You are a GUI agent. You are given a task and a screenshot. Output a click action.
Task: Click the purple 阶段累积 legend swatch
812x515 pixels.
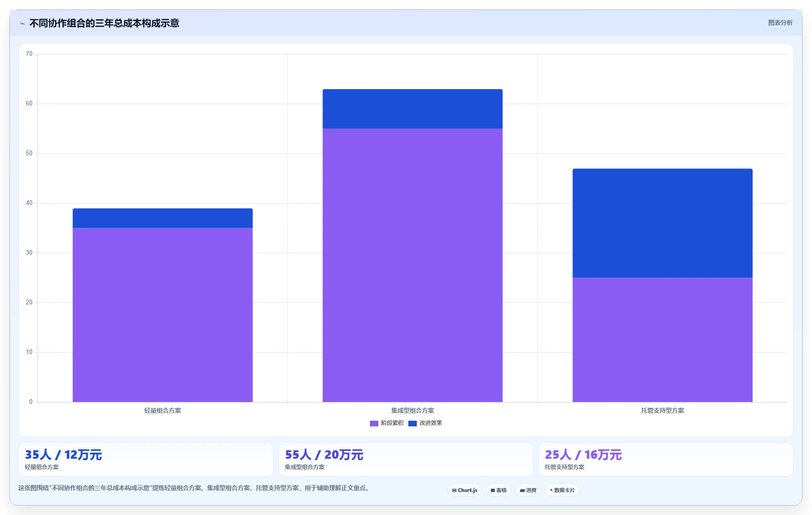pos(374,423)
